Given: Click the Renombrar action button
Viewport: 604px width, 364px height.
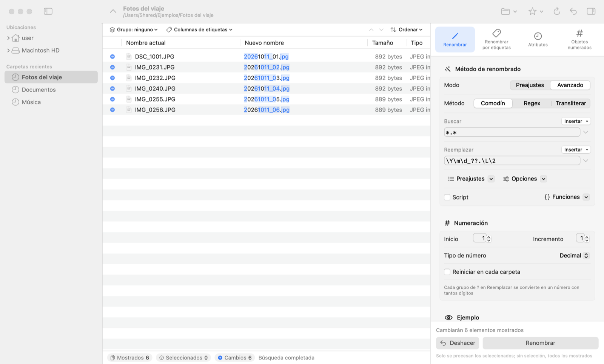Looking at the screenshot, I should tap(541, 343).
